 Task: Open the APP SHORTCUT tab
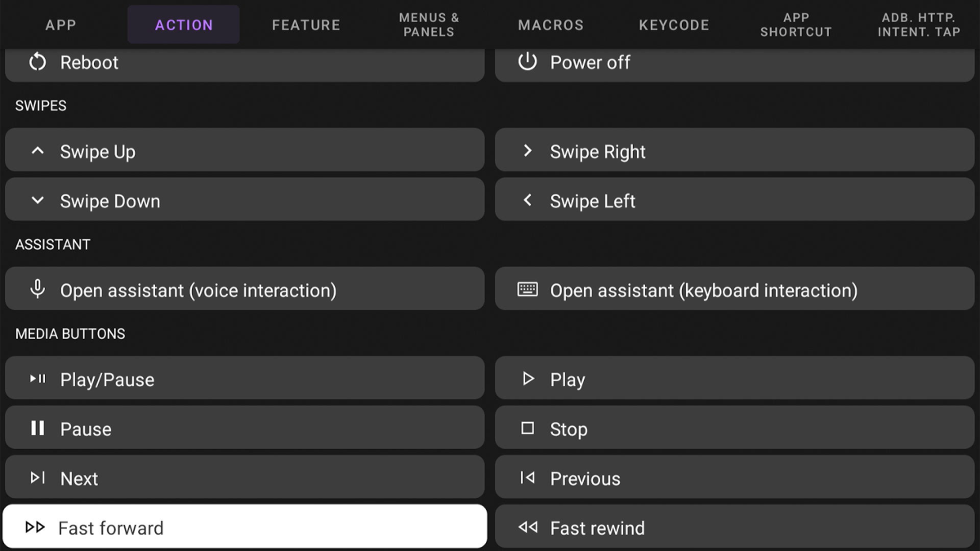pyautogui.click(x=796, y=24)
